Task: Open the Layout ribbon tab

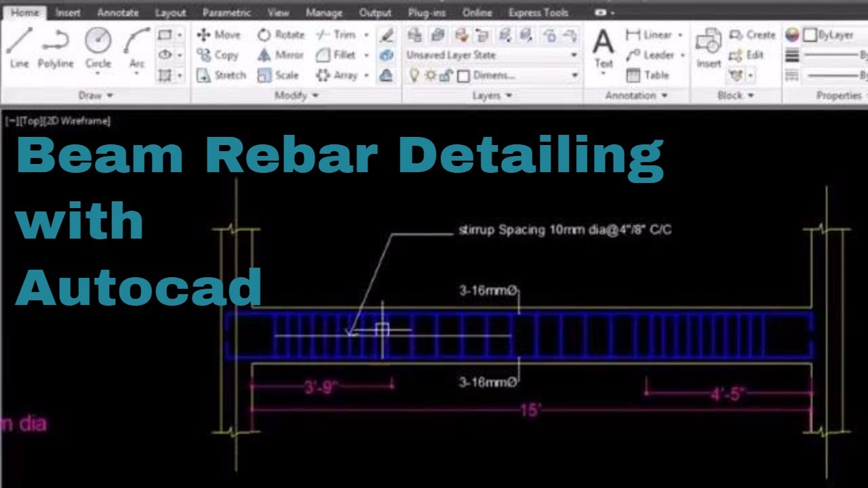Action: (x=170, y=13)
